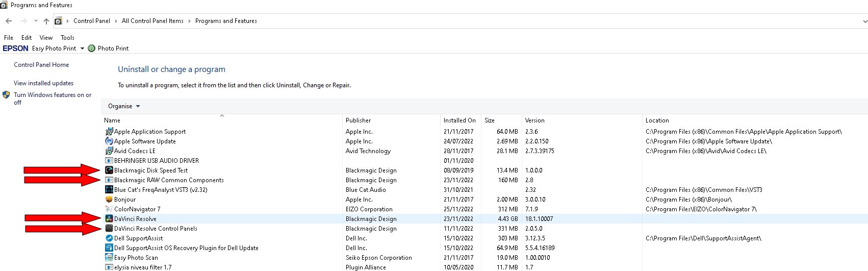868x271 pixels.
Task: Select Dell SupportAssist program name
Action: (138, 238)
